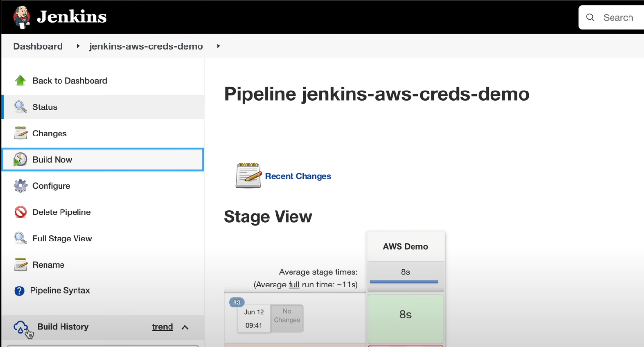Screen dimensions: 644x347
Task: Open jenkins-aws-creds-demo breadcrumb link
Action: click(x=146, y=46)
